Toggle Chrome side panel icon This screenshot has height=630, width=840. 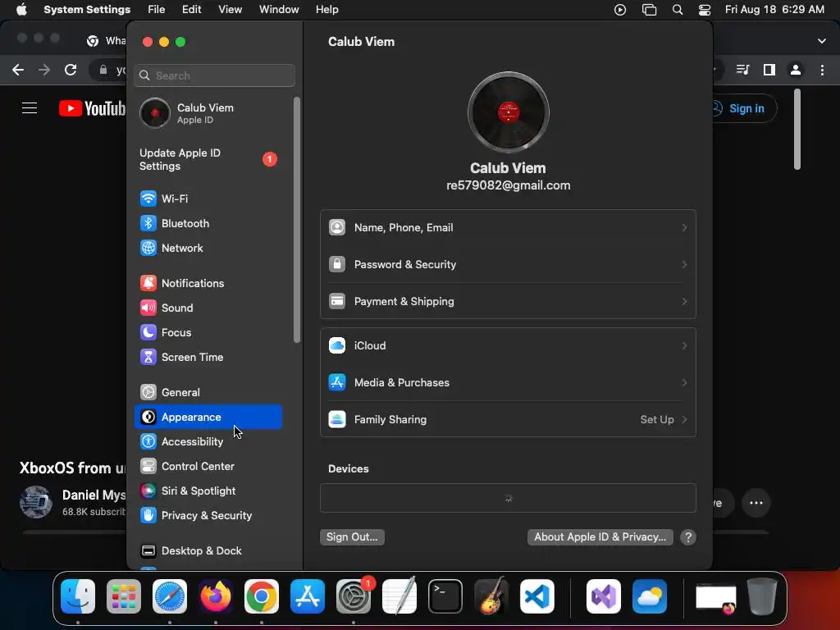(x=769, y=71)
